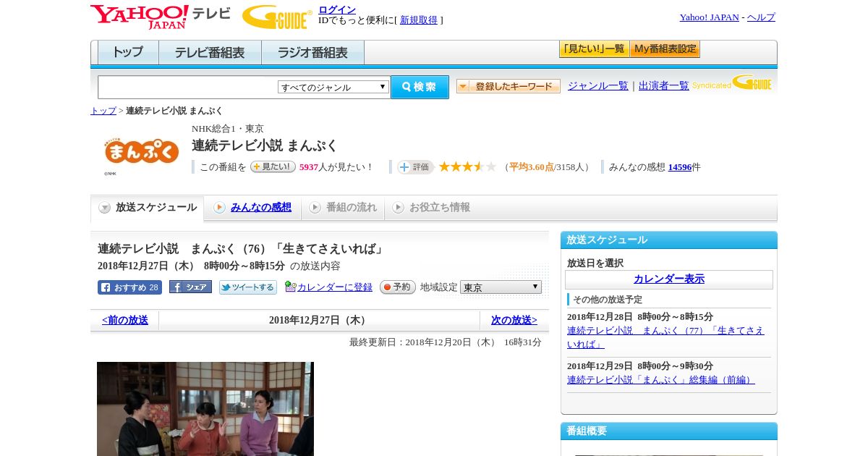868x456 pixels.
Task: Select the お役立ち情報 tab
Action: click(431, 208)
